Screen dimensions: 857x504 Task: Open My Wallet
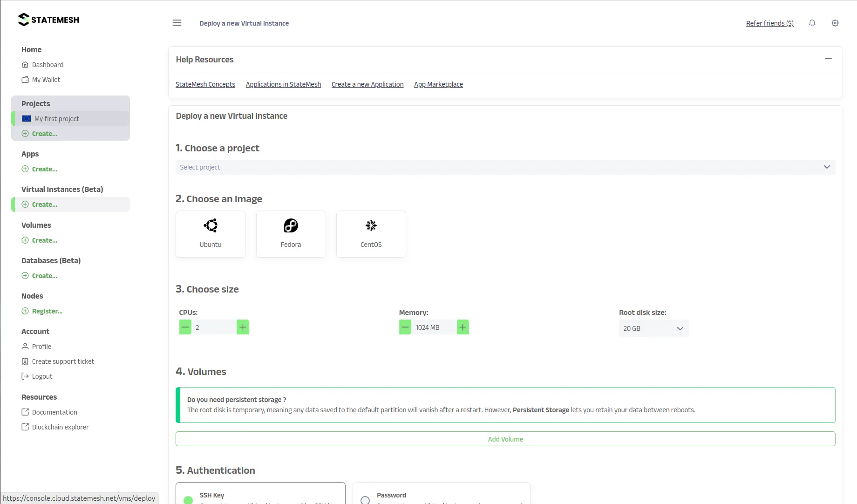46,80
